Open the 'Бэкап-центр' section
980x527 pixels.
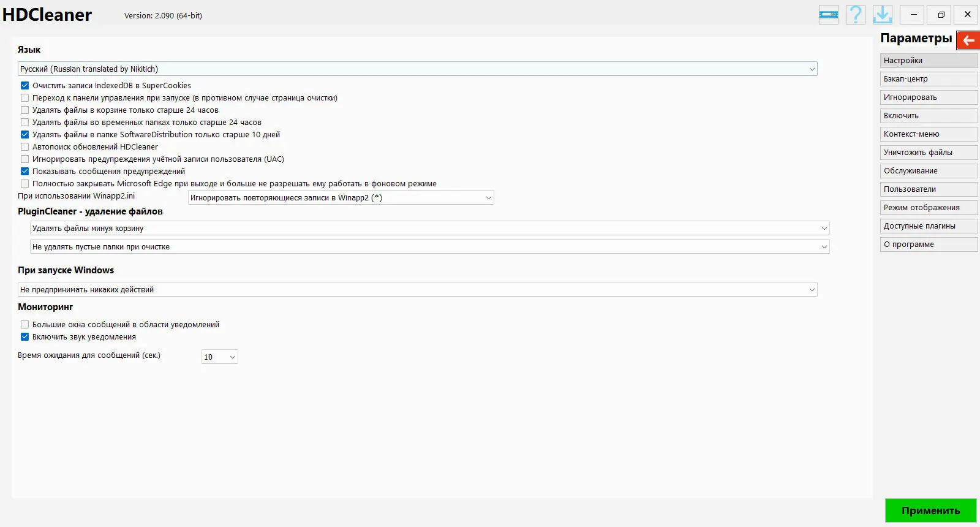point(929,79)
